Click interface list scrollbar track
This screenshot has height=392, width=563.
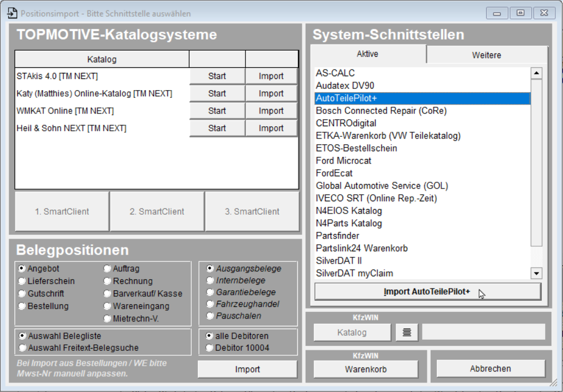(x=536, y=257)
